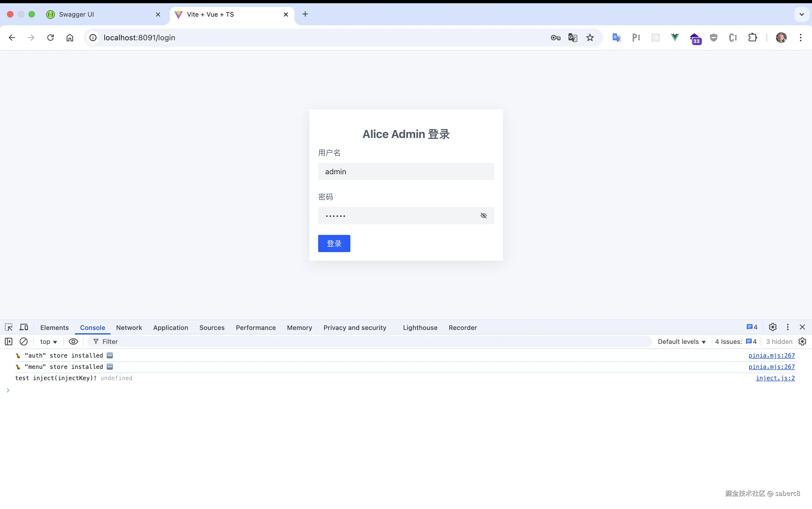Click the console Filter input field
The width and height of the screenshot is (812, 509).
click(371, 341)
